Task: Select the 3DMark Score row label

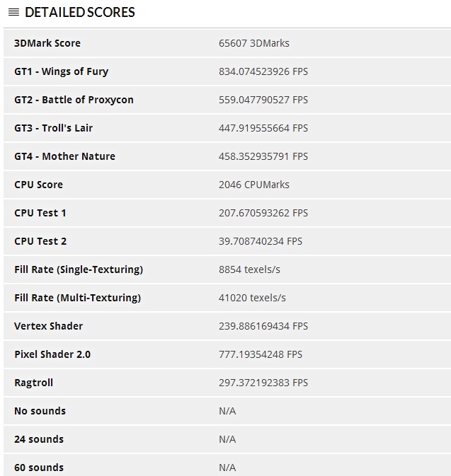Action: 47,43
